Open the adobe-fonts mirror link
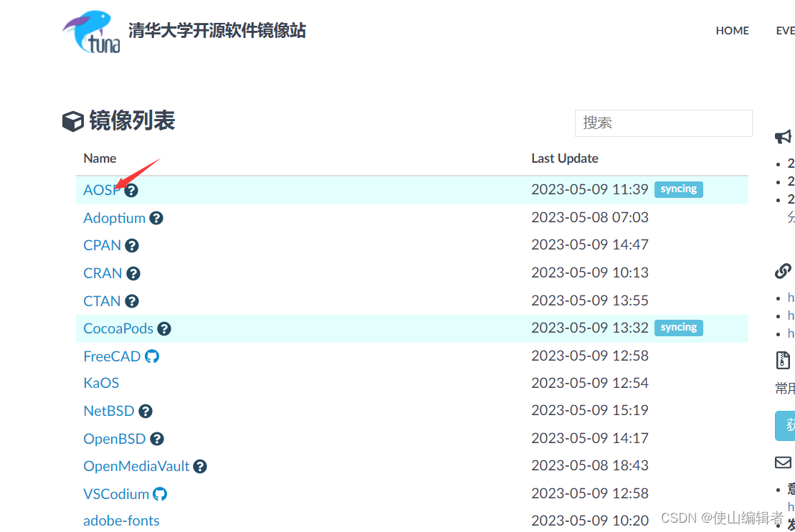This screenshot has height=532, width=795. pyautogui.click(x=121, y=521)
